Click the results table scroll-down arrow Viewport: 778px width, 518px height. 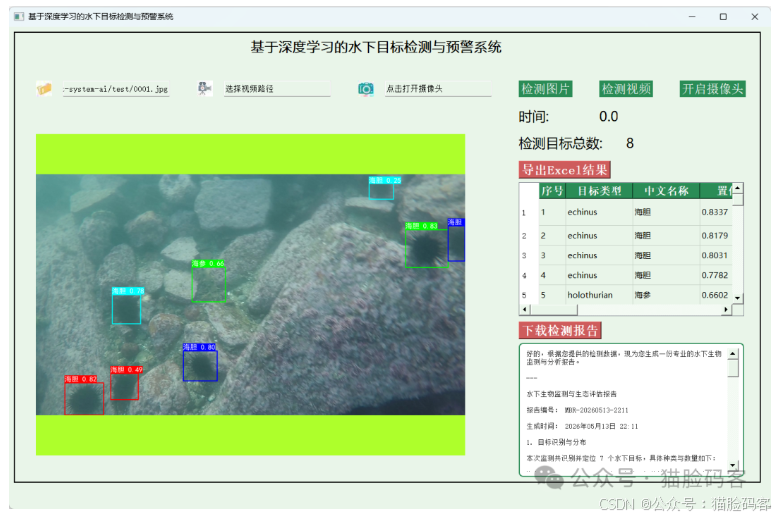coord(738,298)
